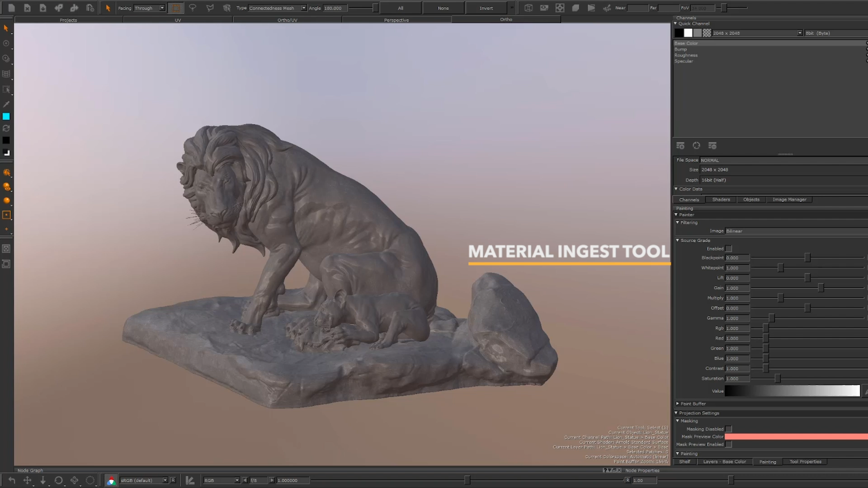The image size is (868, 488).
Task: Click the cyan foreground color swatch
Action: (x=6, y=117)
